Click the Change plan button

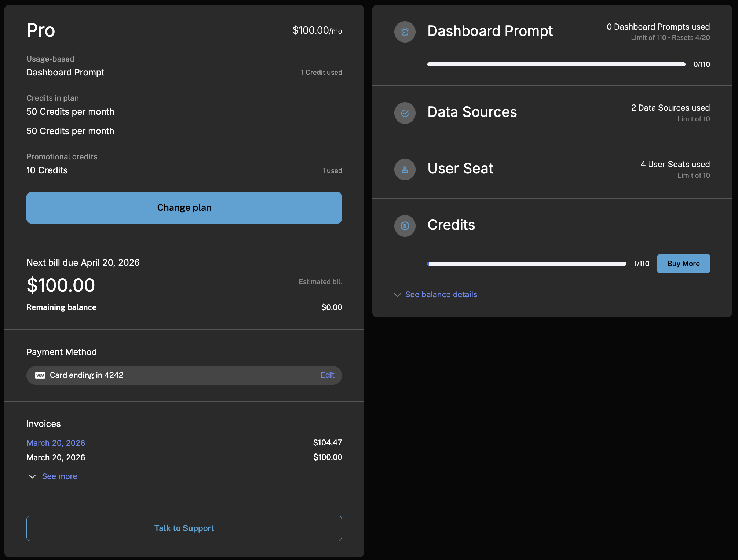point(184,207)
